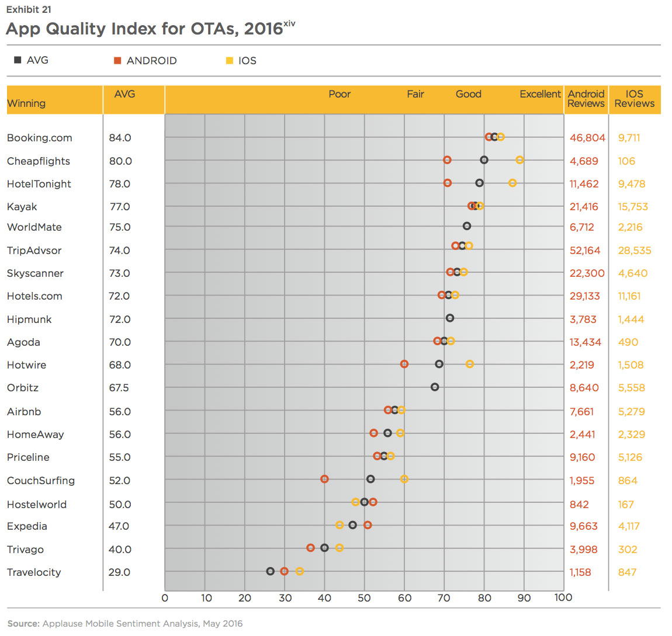Screen dimensions: 672x636
Task: Click the CouchSurfing row label
Action: [41, 481]
